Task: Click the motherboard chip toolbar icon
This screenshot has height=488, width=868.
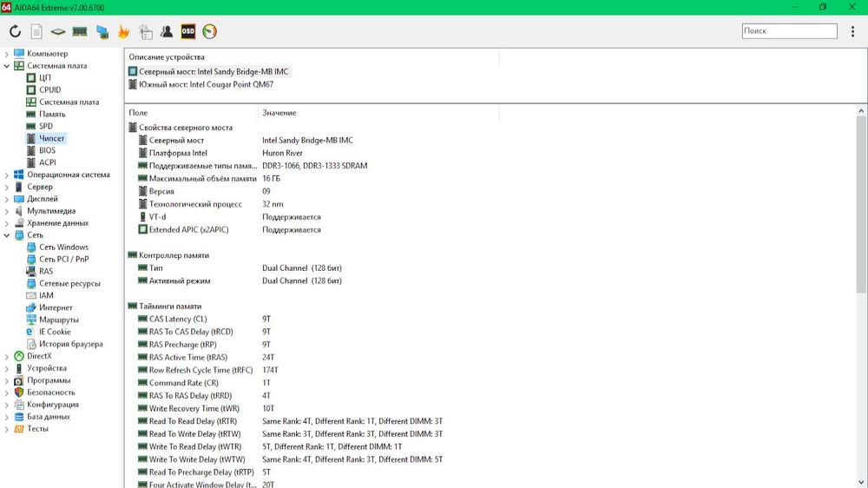Action: tap(58, 31)
